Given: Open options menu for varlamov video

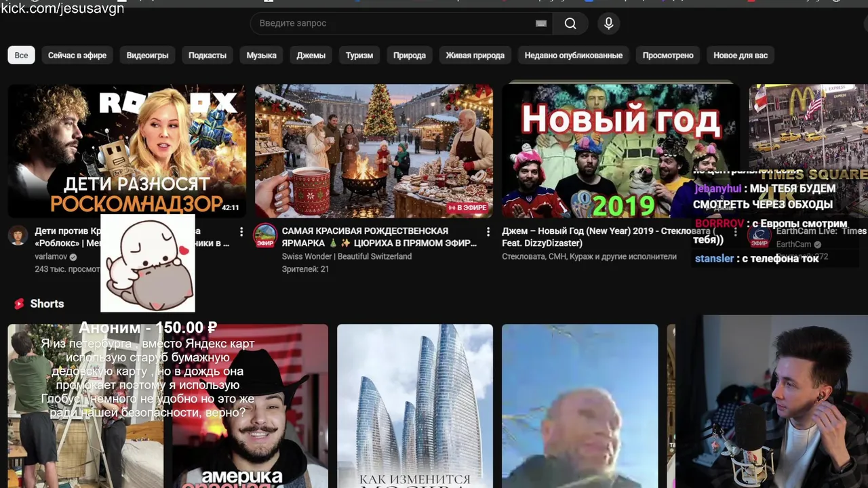Looking at the screenshot, I should [241, 232].
